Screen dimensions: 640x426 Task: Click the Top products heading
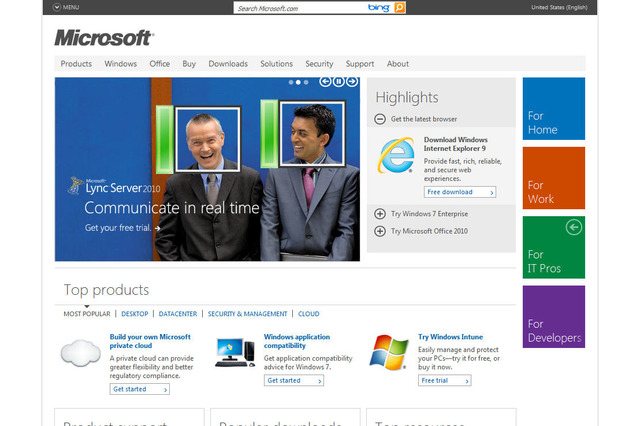(107, 290)
